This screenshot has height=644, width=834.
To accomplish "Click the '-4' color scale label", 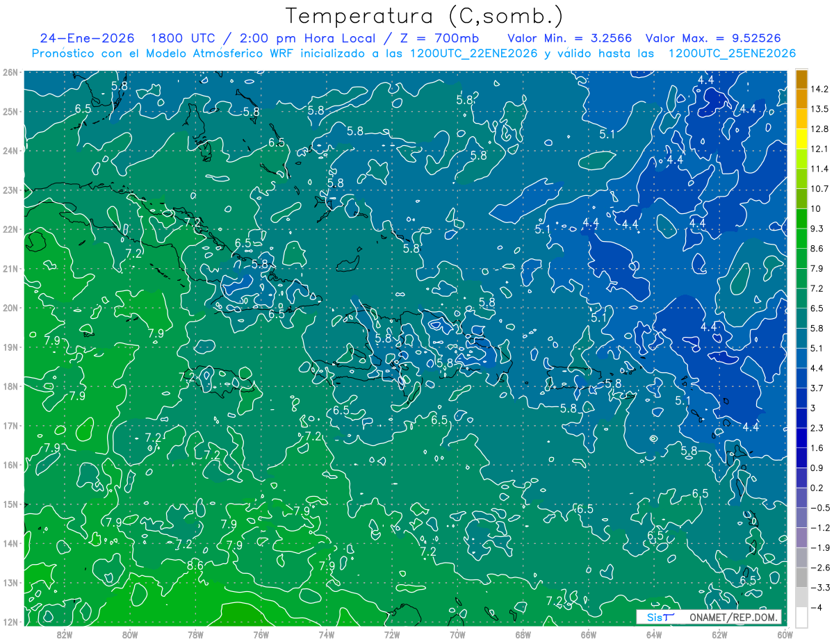I will pos(817,607).
